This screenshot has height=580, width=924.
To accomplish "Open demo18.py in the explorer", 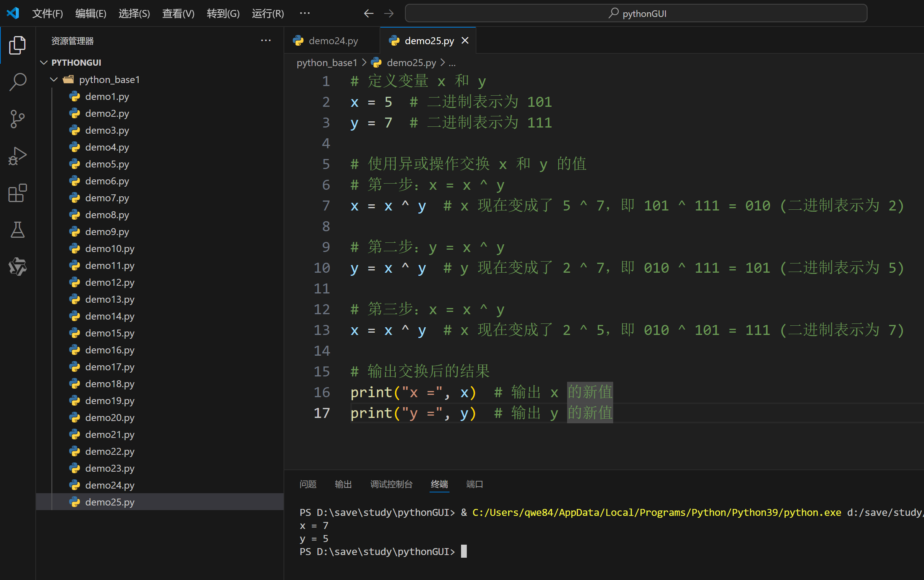I will 160,384.
